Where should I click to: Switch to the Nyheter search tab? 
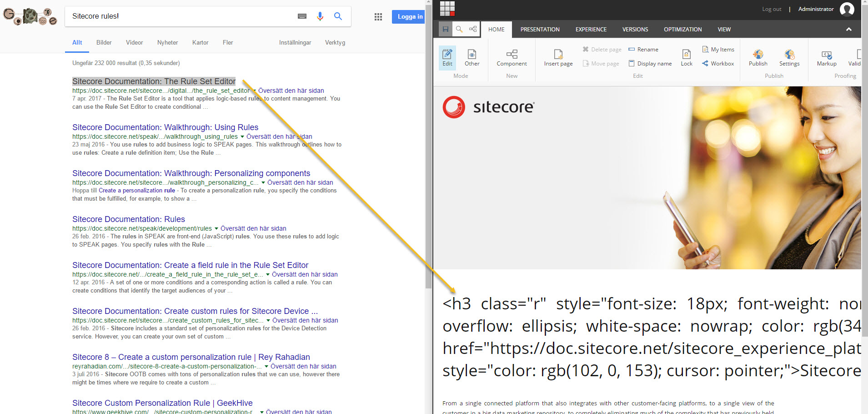[x=168, y=43]
